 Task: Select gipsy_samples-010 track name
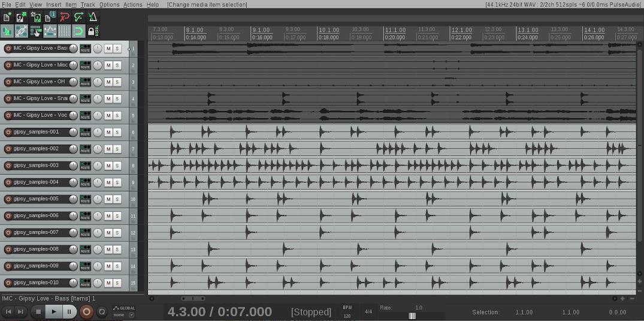tap(36, 283)
